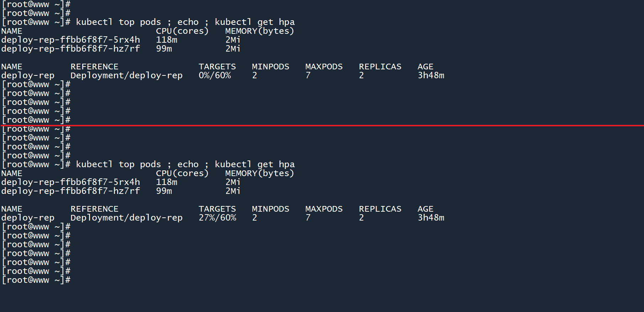Click AGE column header in upper hpa table
The height and width of the screenshot is (312, 644).
click(x=425, y=67)
